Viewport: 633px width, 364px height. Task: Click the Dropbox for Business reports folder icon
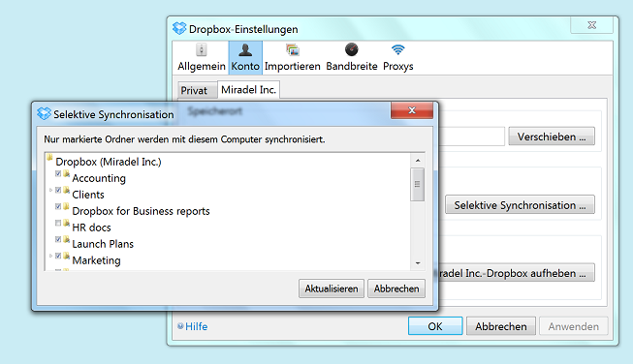67,207
